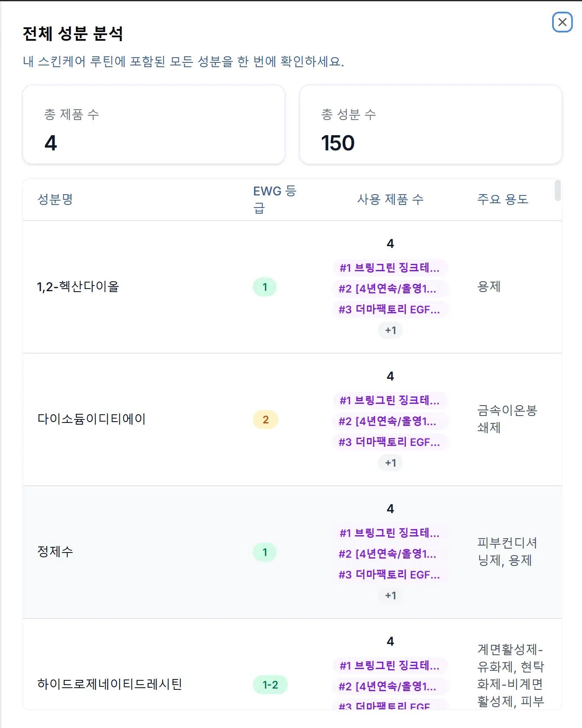The height and width of the screenshot is (728, 582).
Task: Click the green EWG grade 1 badge for 1,2-헥산다이올
Action: coord(265,286)
